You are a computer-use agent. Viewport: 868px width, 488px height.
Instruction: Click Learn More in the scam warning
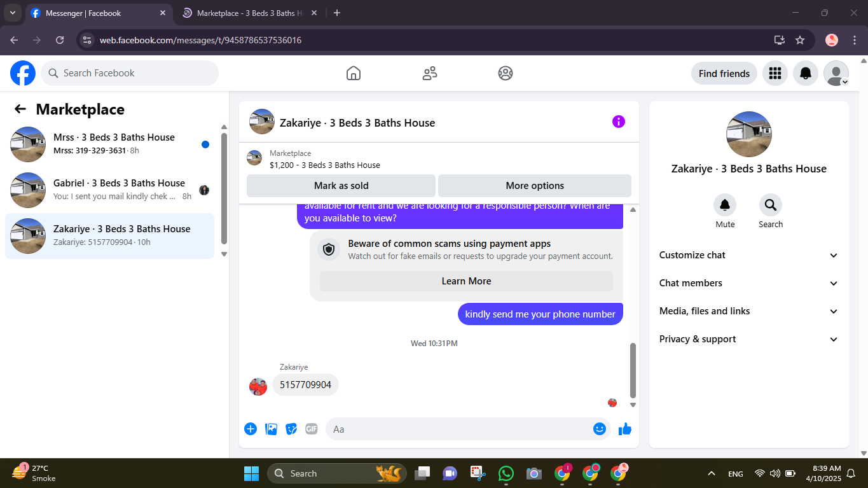[x=466, y=281]
